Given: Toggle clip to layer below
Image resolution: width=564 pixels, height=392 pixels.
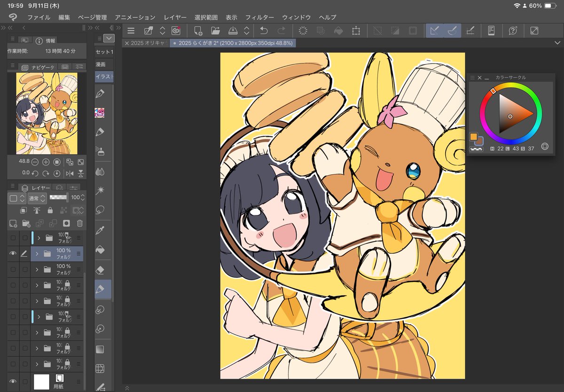Looking at the screenshot, I should [x=23, y=211].
